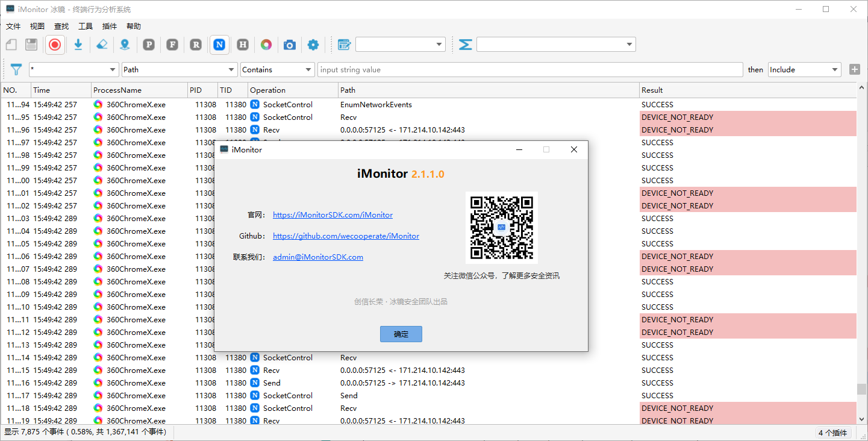The height and width of the screenshot is (441, 868).
Task: Toggle the P process events filter
Action: tap(149, 45)
